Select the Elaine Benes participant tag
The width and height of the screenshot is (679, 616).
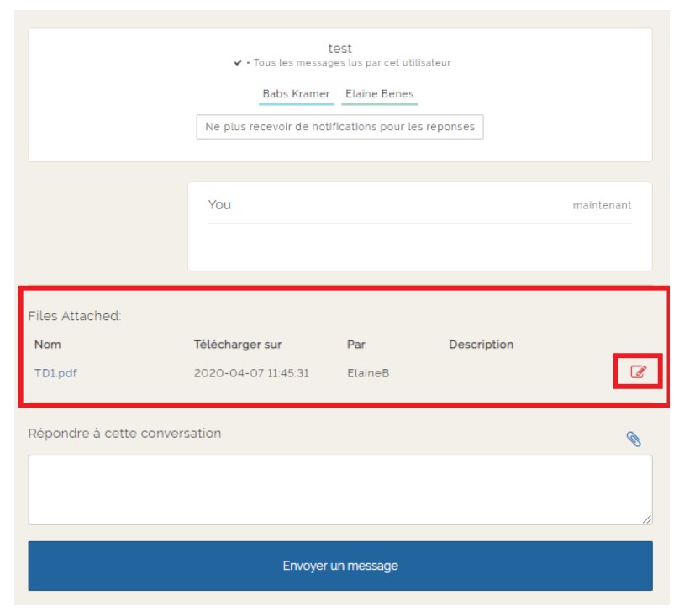379,94
